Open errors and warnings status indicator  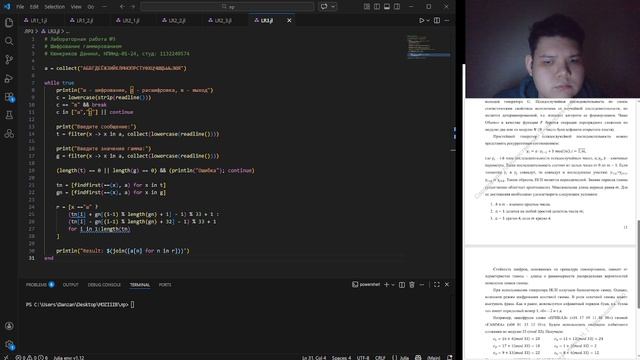pyautogui.click(x=31, y=357)
